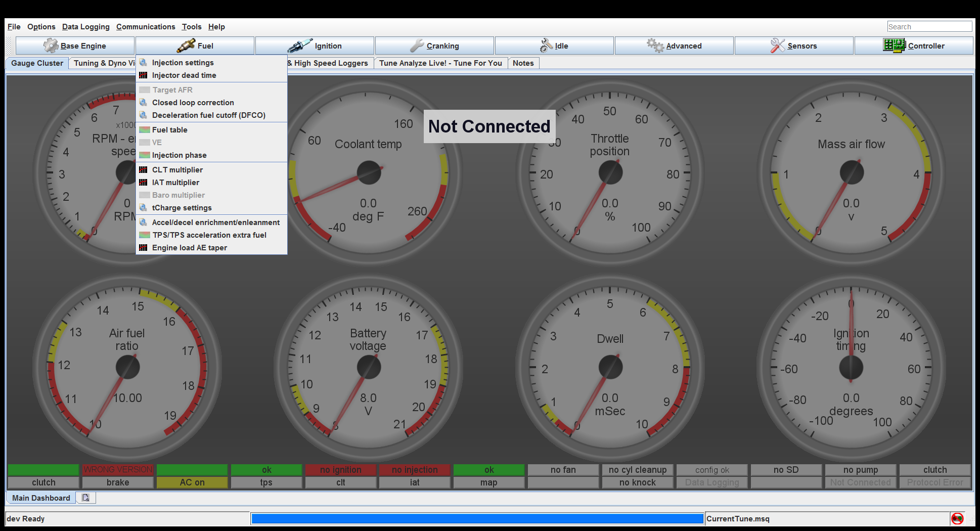Select Injector dead time menu entry
The height and width of the screenshot is (531, 980).
pos(211,75)
